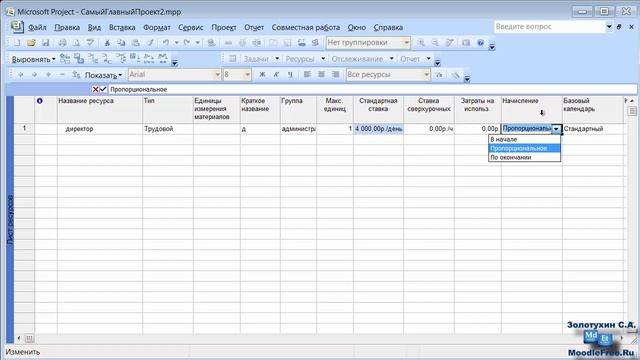Apply Underline (Ч) formatting
Viewport: 640px width, 360px height.
point(290,75)
